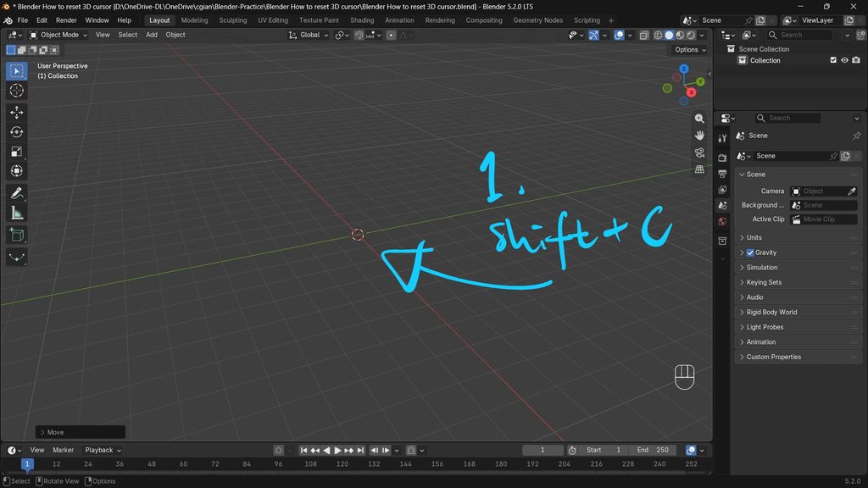Click the Background Scene field
Screen dimensions: 868x488
coord(824,205)
